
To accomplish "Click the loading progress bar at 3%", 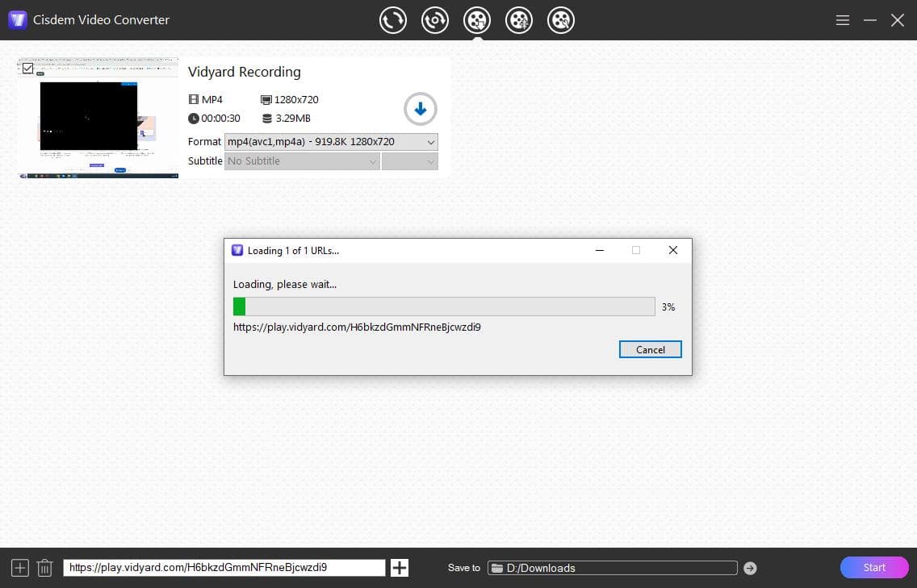I will pos(444,307).
